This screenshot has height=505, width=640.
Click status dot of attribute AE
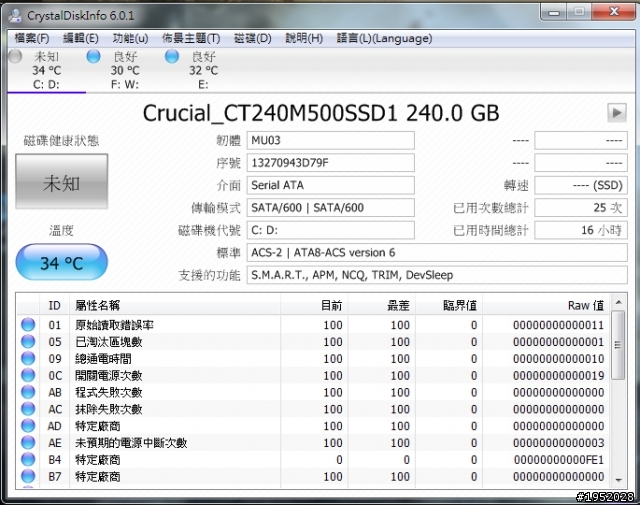[28, 443]
